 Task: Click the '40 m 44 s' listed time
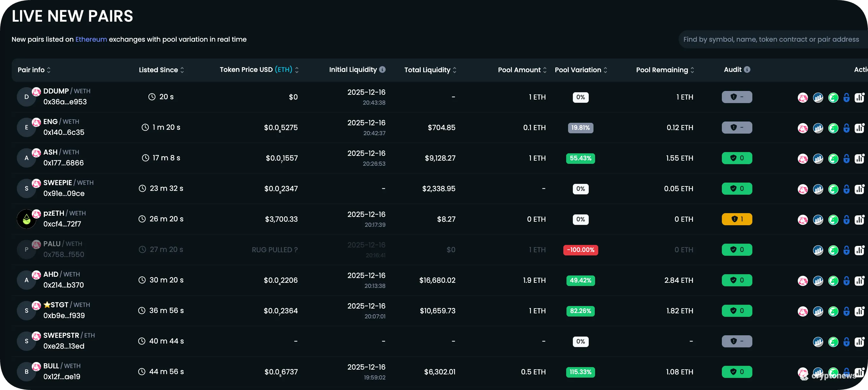pyautogui.click(x=166, y=341)
